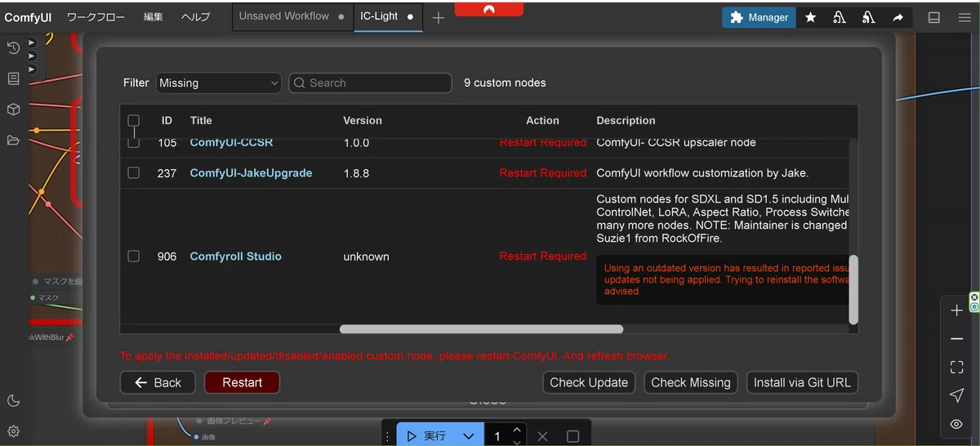Open the hamburger menu icon at top right
The image size is (980, 446).
point(964,17)
